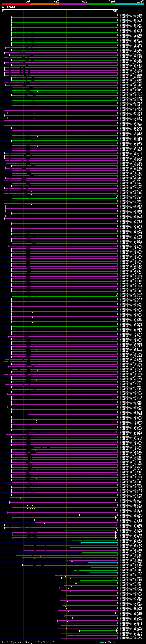The width and height of the screenshot is (146, 644).
Task: Select the UniRef100_B6AJD9 label
Action: click(131, 565)
